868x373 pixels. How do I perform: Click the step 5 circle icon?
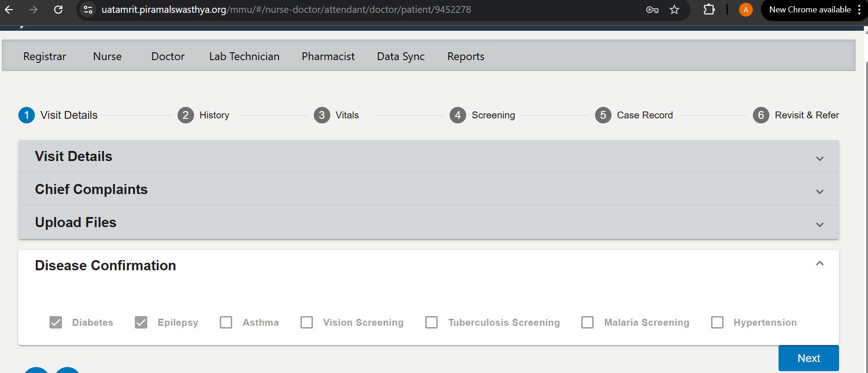pyautogui.click(x=603, y=115)
